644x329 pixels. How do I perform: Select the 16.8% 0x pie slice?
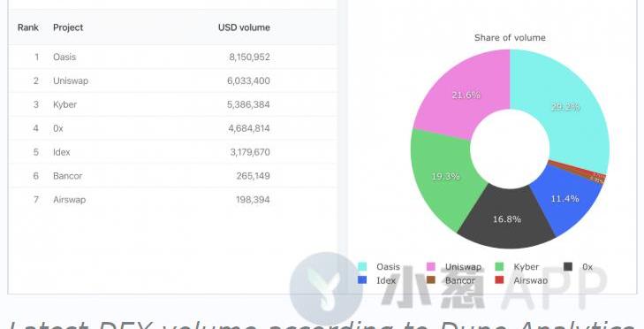click(507, 219)
